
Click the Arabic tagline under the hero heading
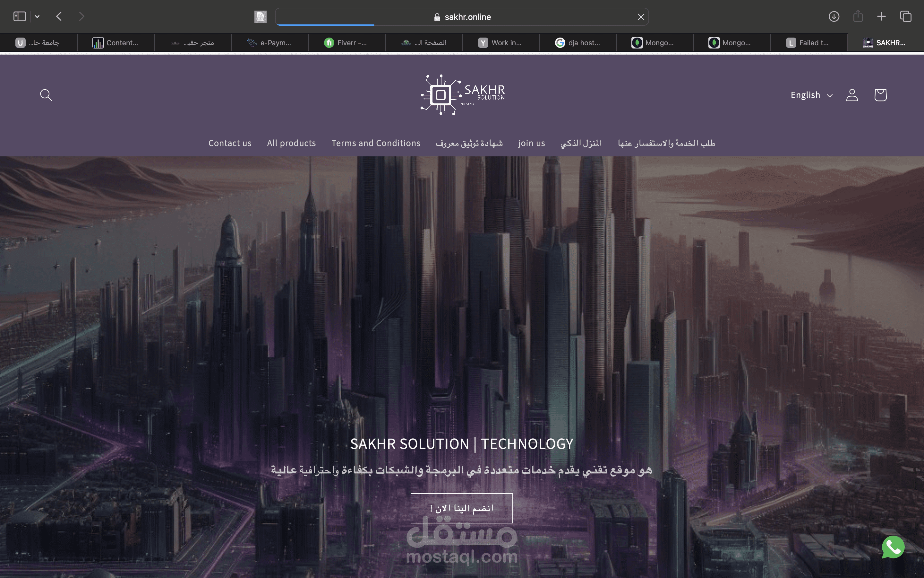coord(462,470)
